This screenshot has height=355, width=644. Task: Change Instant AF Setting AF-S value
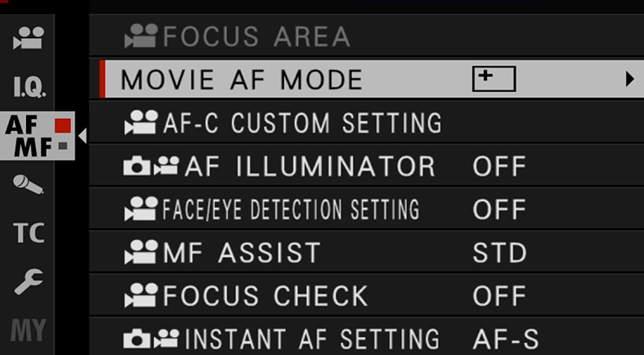[x=506, y=339]
